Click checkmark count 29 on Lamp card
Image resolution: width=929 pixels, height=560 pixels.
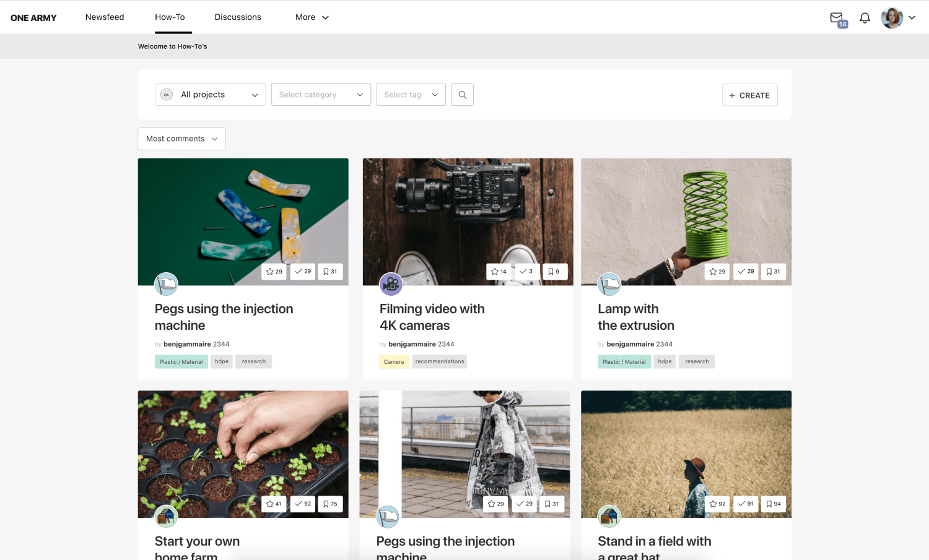746,272
